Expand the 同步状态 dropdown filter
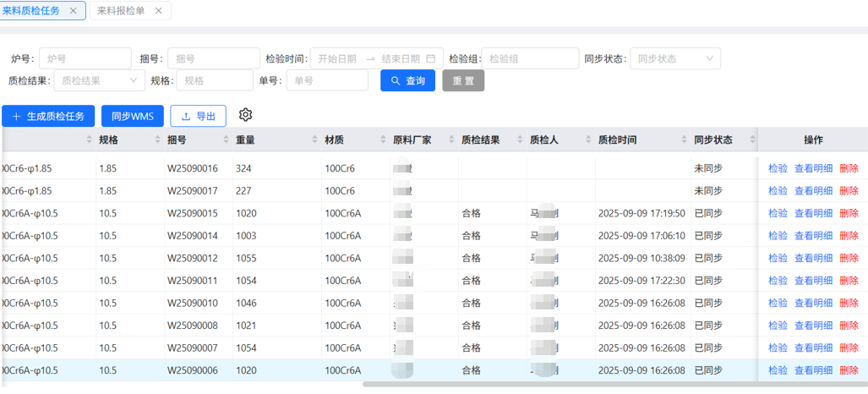Screen dimensions: 868x394 coord(674,58)
